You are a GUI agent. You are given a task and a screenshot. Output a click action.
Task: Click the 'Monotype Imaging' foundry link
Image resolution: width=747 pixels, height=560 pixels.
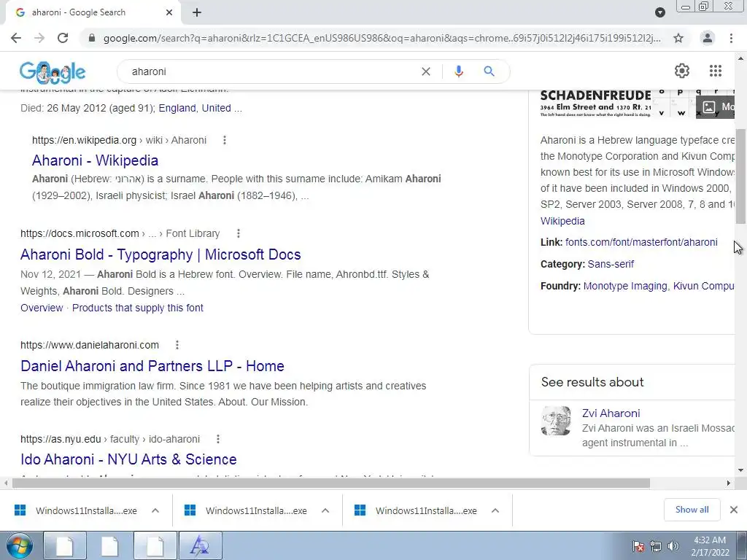click(x=625, y=286)
